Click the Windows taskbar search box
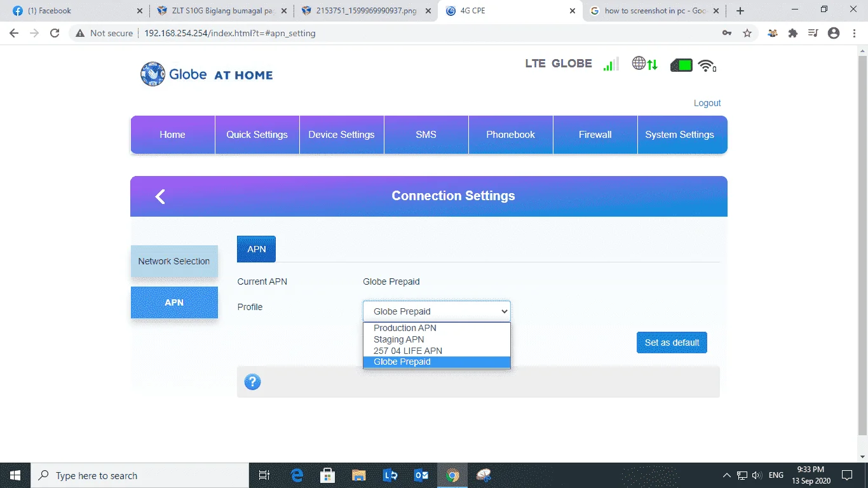868x488 pixels. click(140, 475)
